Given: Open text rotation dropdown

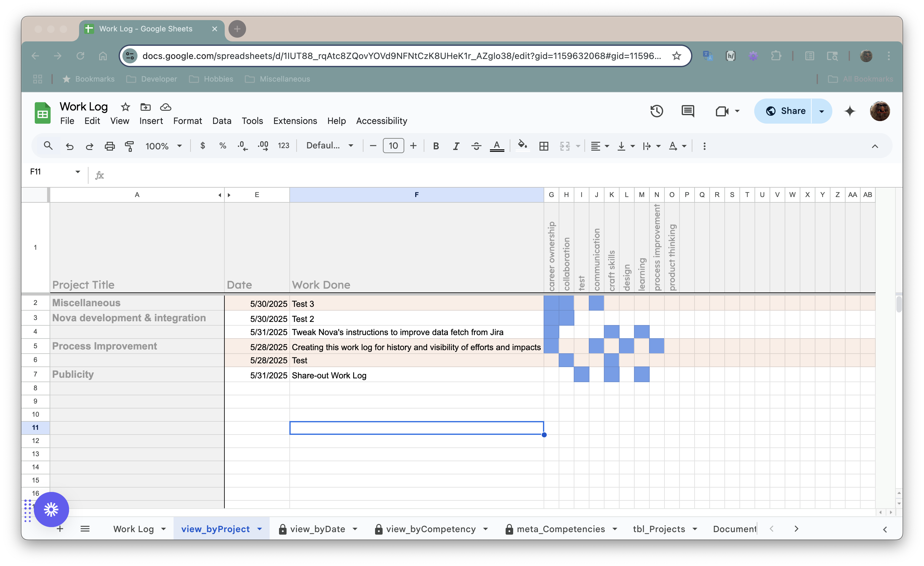Looking at the screenshot, I should (677, 146).
